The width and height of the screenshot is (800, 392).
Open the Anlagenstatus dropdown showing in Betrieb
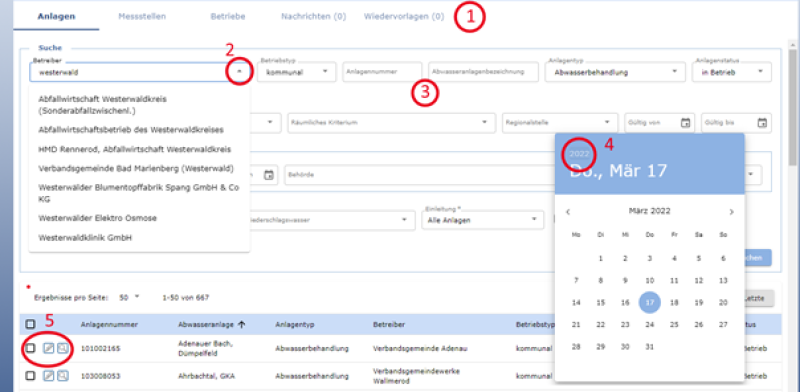click(x=732, y=72)
